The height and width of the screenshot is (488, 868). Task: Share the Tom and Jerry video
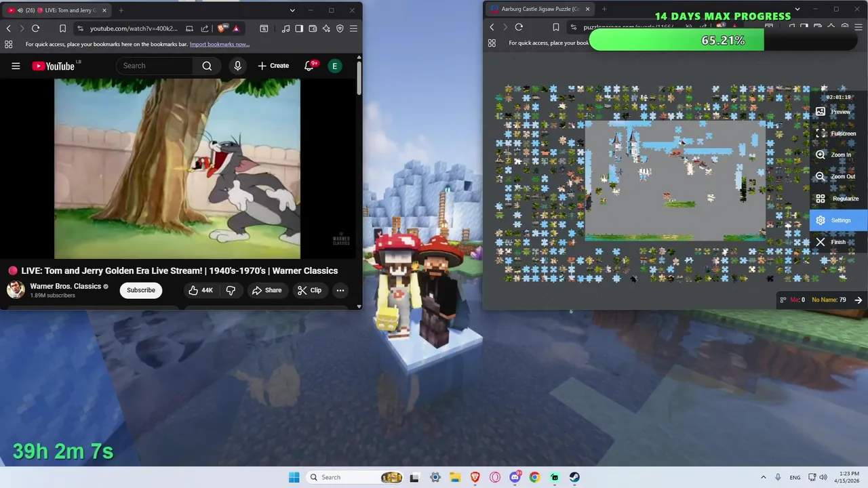(x=267, y=290)
